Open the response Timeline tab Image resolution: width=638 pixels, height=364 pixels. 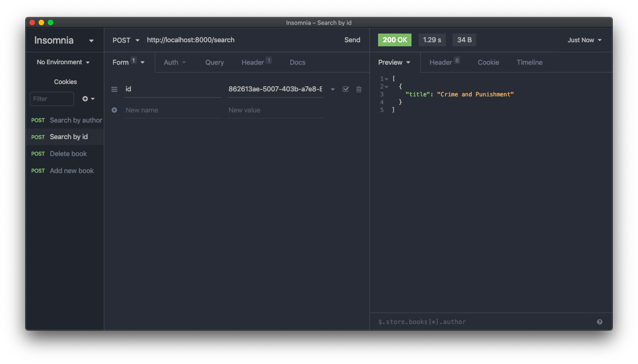(x=529, y=62)
